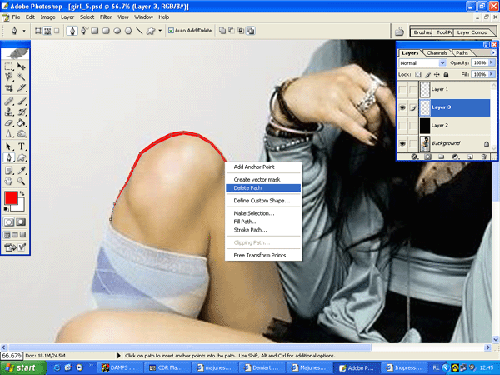500x375 pixels.
Task: Click Exclude Overlapping Path Areas icon
Action: pyautogui.click(x=251, y=31)
